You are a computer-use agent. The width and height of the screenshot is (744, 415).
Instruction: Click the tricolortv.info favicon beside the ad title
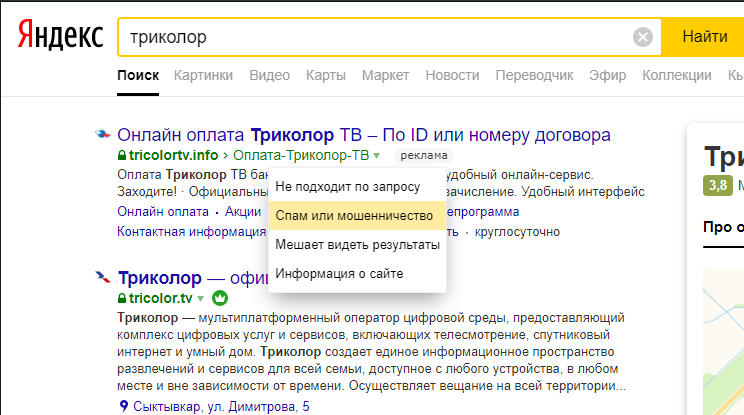click(x=102, y=134)
